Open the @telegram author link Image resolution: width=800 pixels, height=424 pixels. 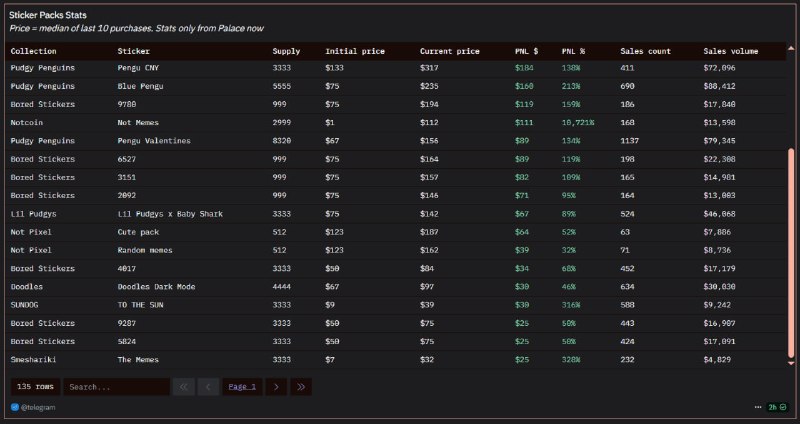[39, 408]
